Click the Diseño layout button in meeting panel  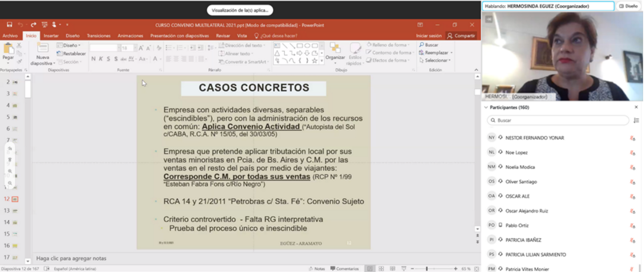click(x=628, y=6)
